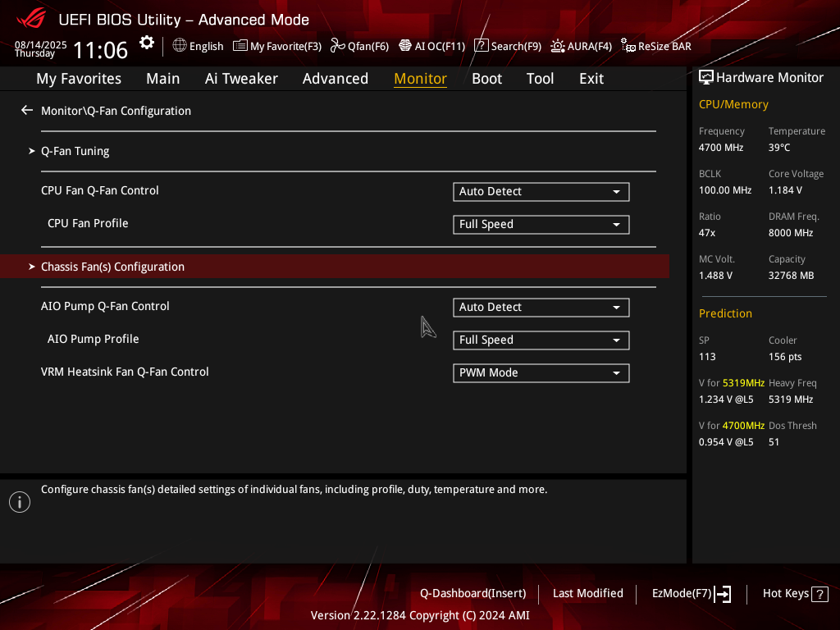This screenshot has height=630, width=840.
Task: Expand Chassis Fan(s) Configuration submenu
Action: pos(335,267)
